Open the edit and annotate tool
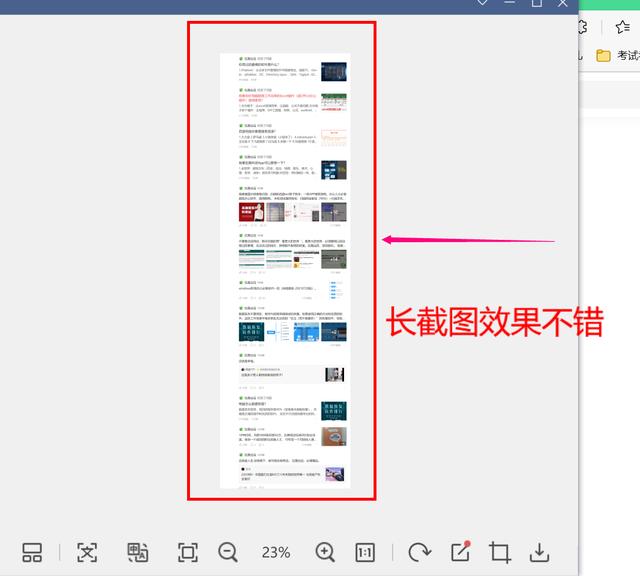Screen dimensions: 640x576 [460, 551]
